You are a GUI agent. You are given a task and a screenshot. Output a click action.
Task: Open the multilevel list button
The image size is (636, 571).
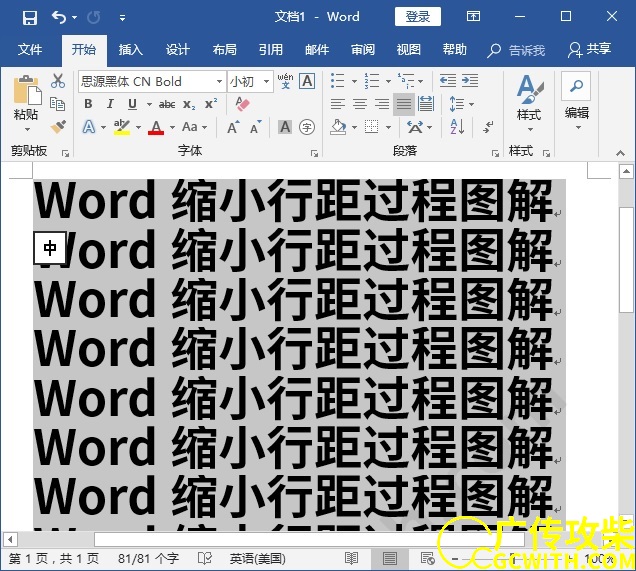click(x=406, y=81)
